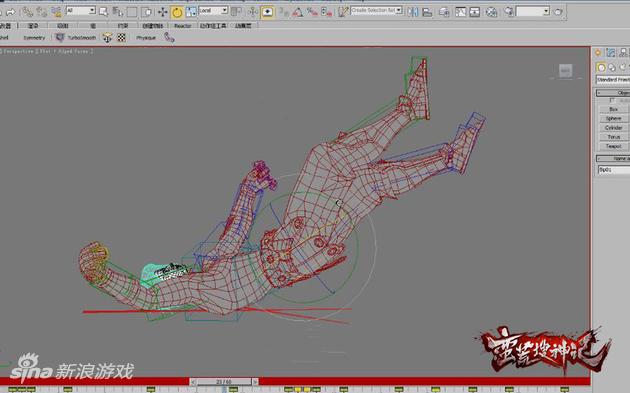Viewport: 630px width, 393px height.
Task: Toggle the Shapes category button
Action: [612, 67]
